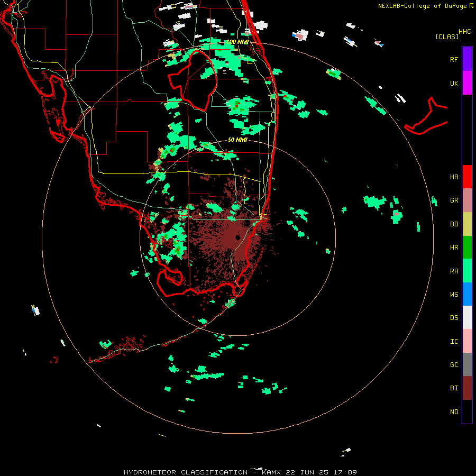Click the BI legend label
This screenshot has height=476, width=476.
point(454,388)
